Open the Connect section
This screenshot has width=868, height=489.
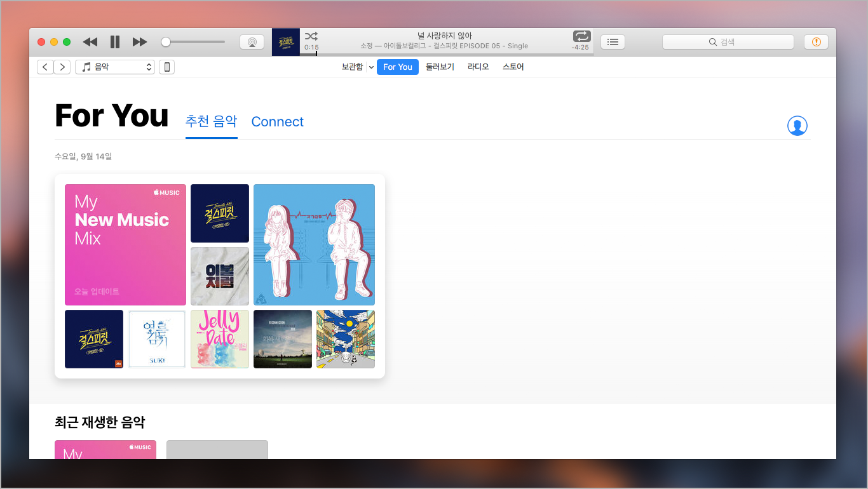(278, 122)
